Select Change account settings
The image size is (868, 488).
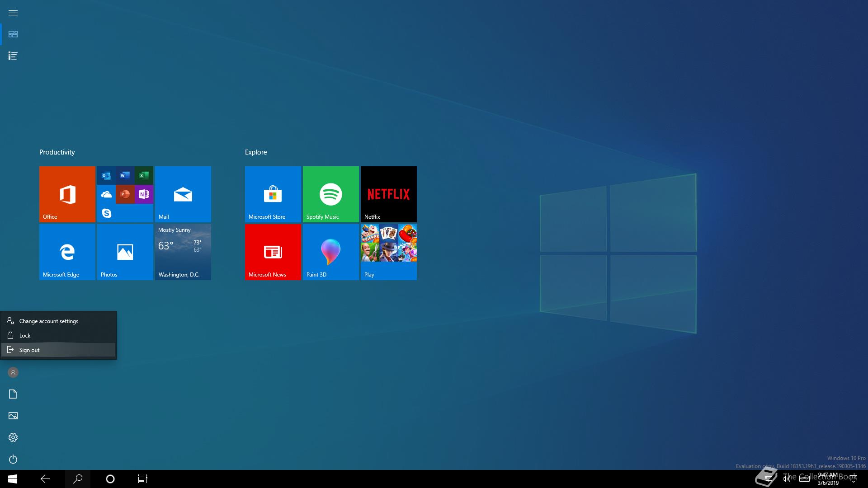point(58,321)
